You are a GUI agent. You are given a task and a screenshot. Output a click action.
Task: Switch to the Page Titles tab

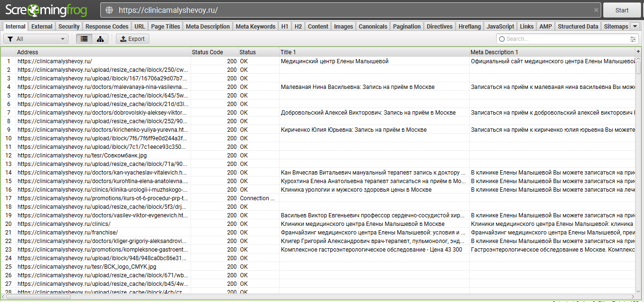pyautogui.click(x=165, y=26)
